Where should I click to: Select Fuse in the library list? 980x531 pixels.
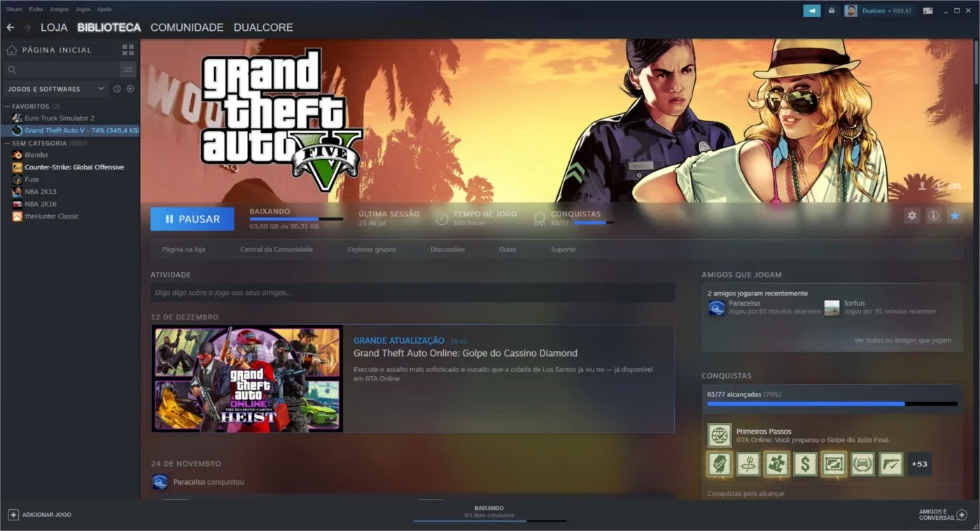coord(32,179)
